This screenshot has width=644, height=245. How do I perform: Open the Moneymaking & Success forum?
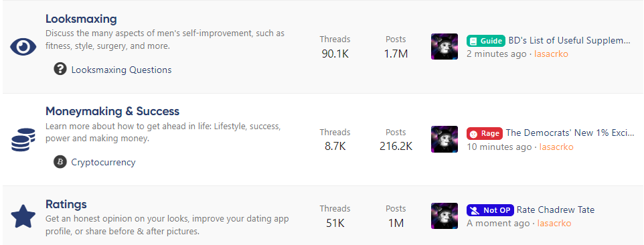[x=112, y=111]
